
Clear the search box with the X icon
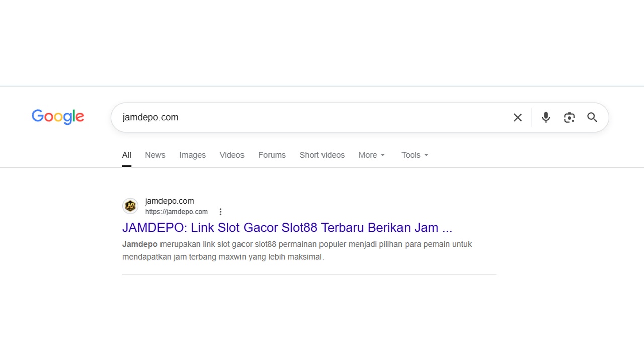pyautogui.click(x=518, y=117)
